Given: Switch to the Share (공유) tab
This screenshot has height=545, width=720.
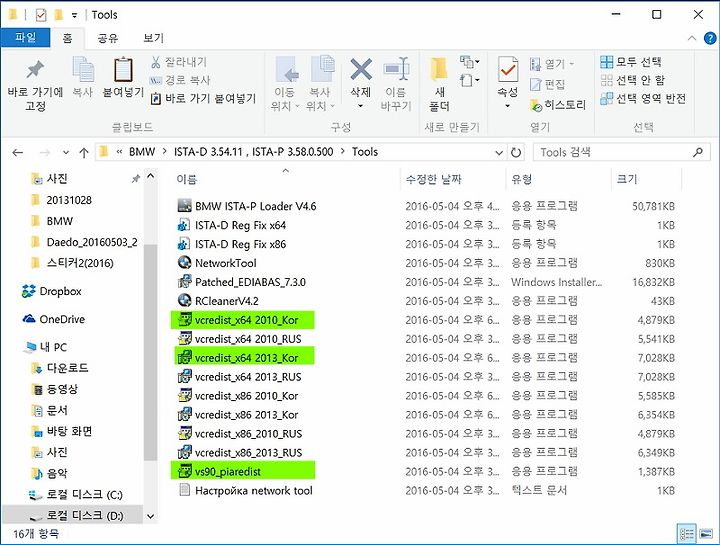Looking at the screenshot, I should tap(108, 38).
